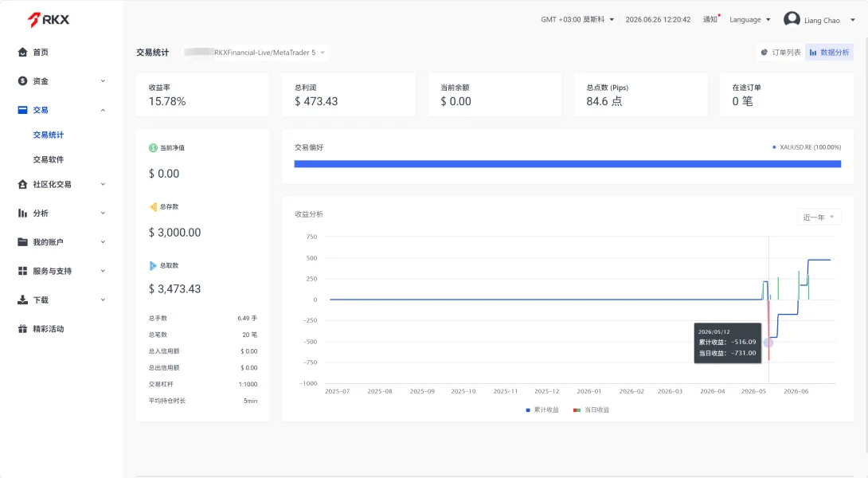Switch to 订单列表 tab
Screen dimensions: 868x478
[780, 53]
